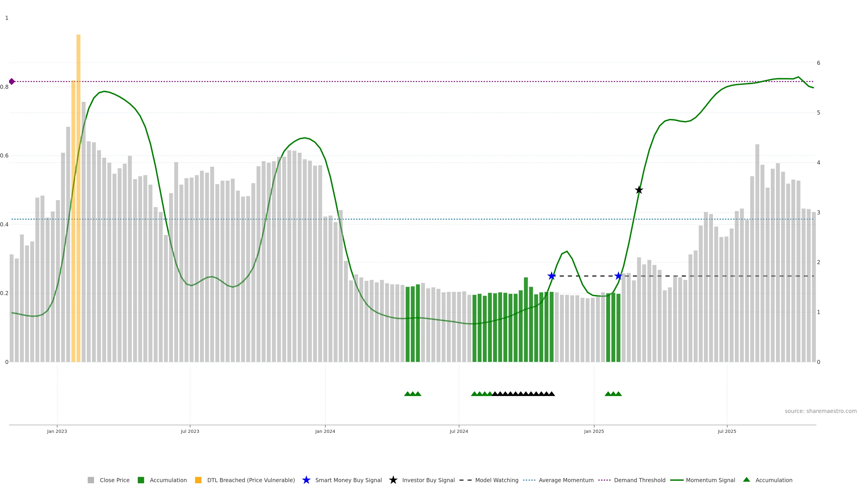Click the Jul 2023 axis label

(x=190, y=431)
